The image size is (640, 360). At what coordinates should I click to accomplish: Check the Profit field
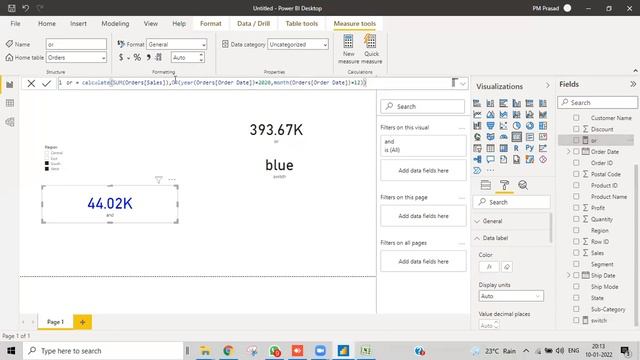[576, 208]
